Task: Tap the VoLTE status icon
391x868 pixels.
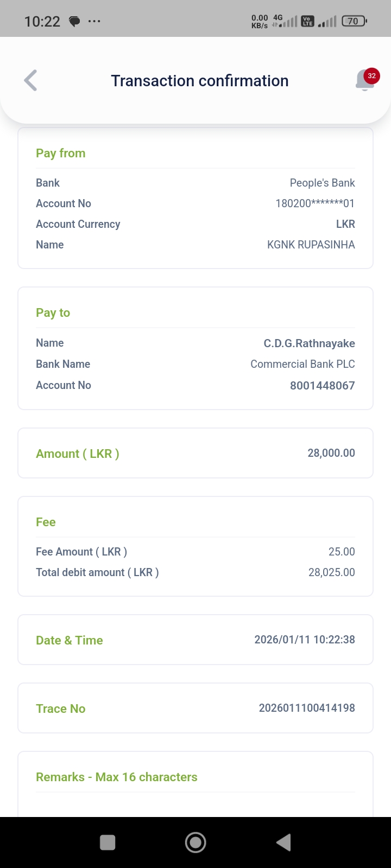Action: pos(308,21)
